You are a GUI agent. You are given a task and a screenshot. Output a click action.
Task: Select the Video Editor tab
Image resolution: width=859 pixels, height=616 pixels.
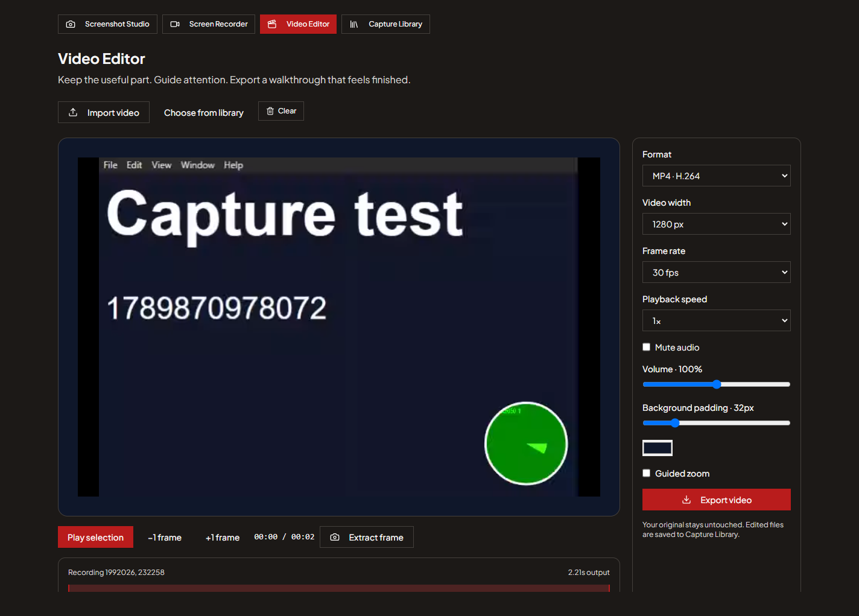pos(298,24)
